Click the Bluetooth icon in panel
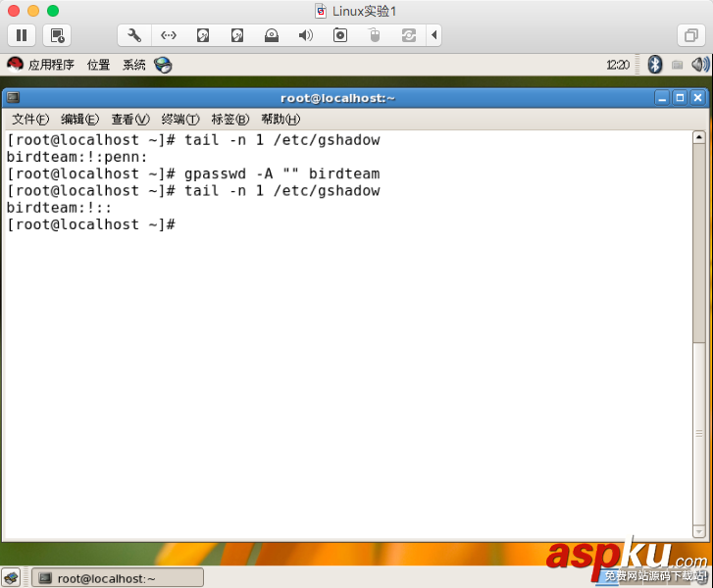This screenshot has height=588, width=713. point(654,65)
